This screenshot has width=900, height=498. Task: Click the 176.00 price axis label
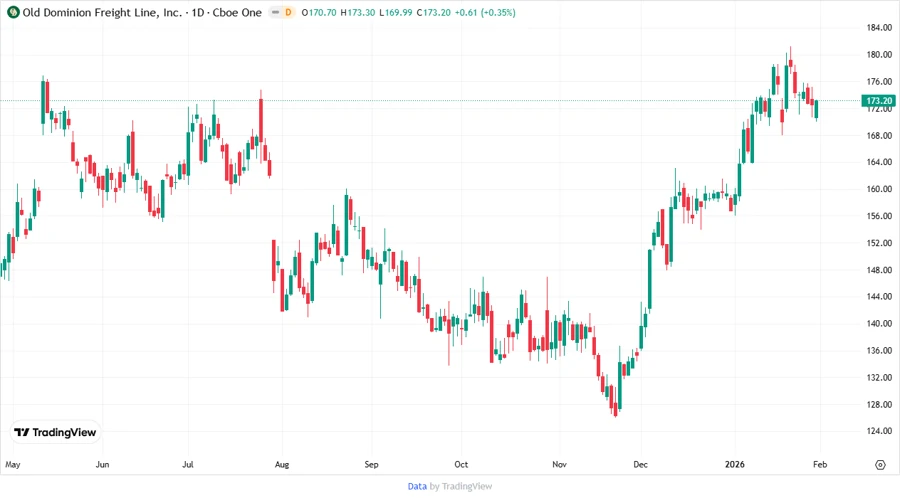879,81
